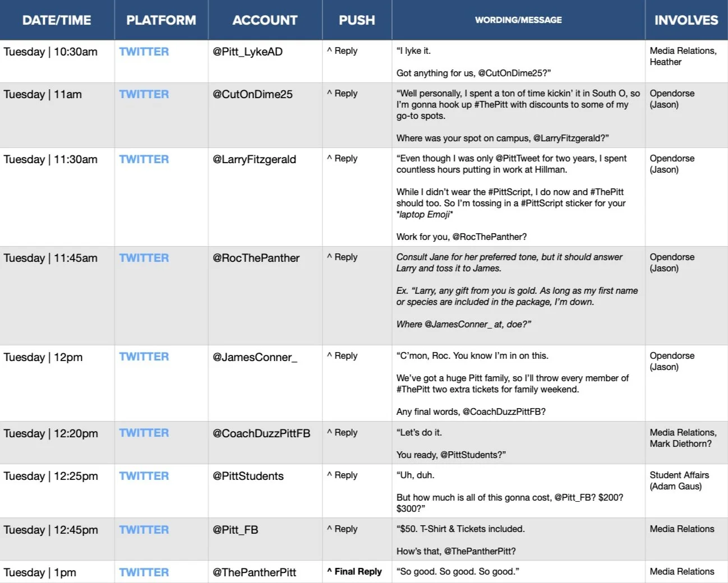Click ^ Reply in the @CoachDuzzPittFB row
The image size is (728, 583).
point(342,433)
